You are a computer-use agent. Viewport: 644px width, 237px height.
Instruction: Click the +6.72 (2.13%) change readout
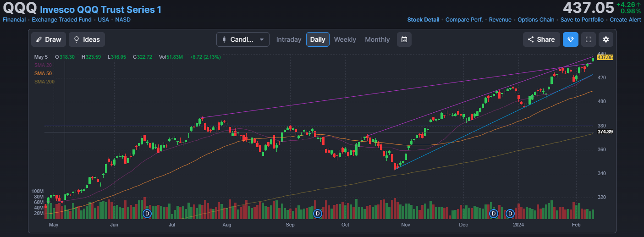pos(205,57)
